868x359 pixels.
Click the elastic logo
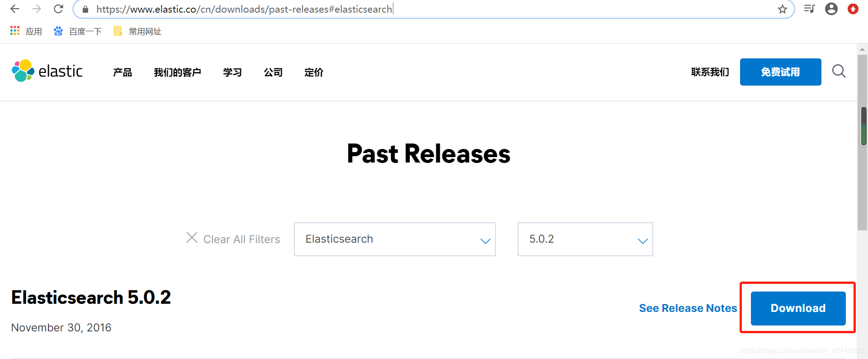(47, 71)
